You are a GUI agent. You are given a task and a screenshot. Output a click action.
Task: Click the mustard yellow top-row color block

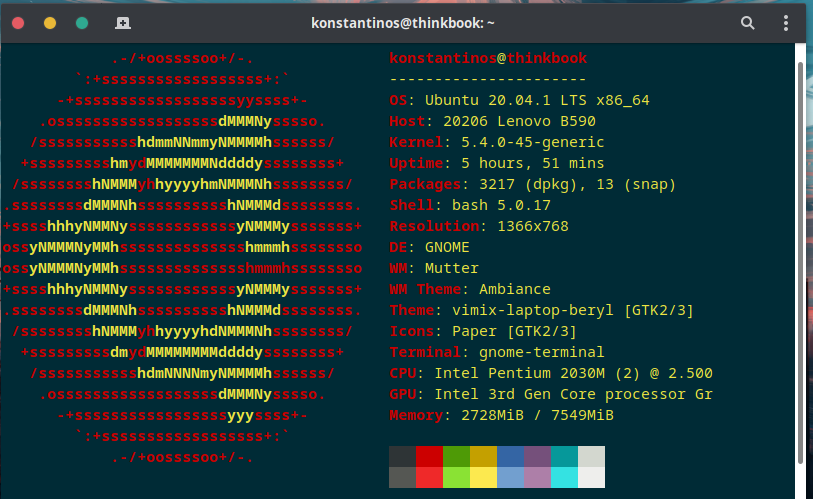coord(483,456)
